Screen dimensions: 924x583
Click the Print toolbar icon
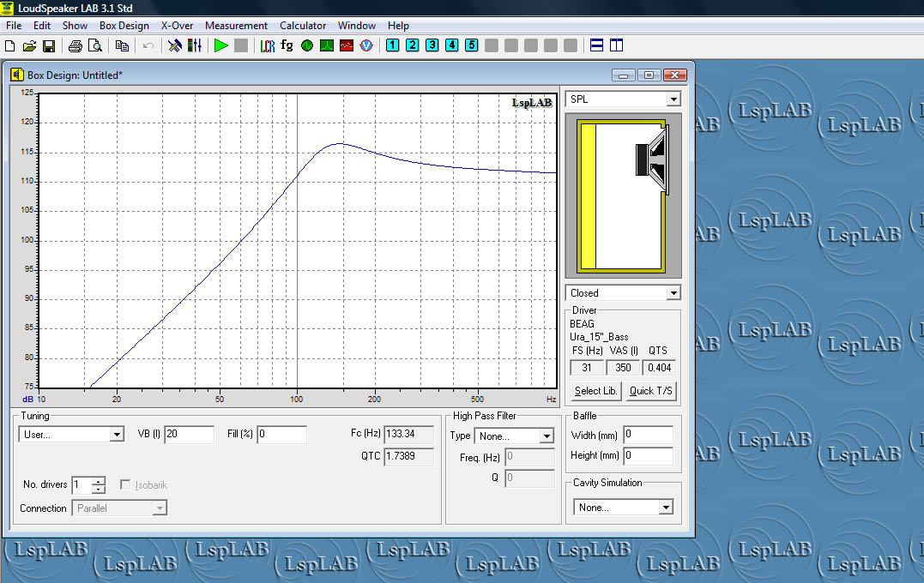point(75,45)
